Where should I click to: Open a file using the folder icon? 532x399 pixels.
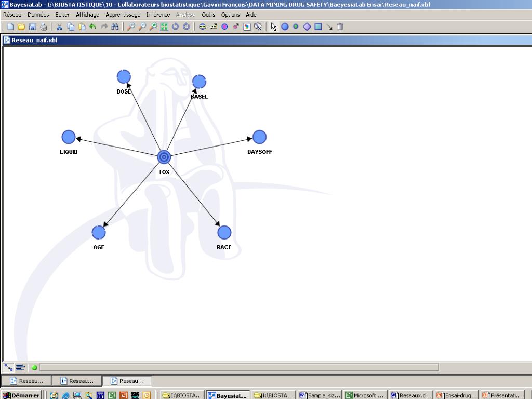[x=21, y=26]
